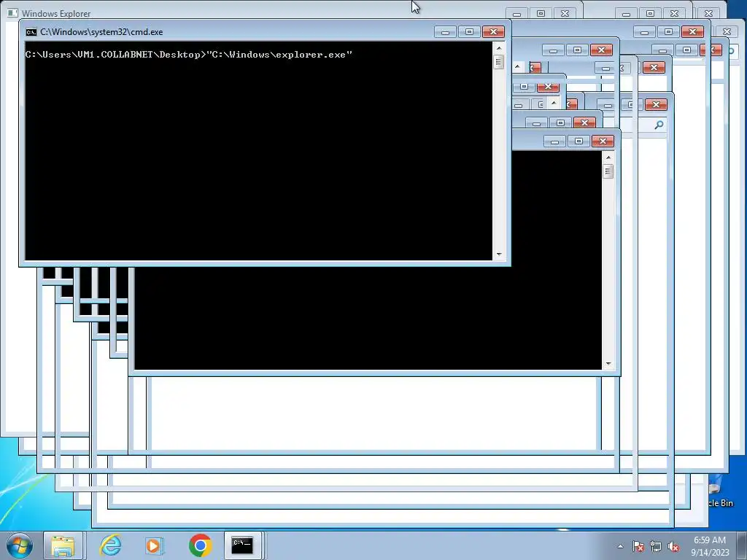The height and width of the screenshot is (560, 747).
Task: Open the Windows Start menu orb
Action: tap(20, 545)
